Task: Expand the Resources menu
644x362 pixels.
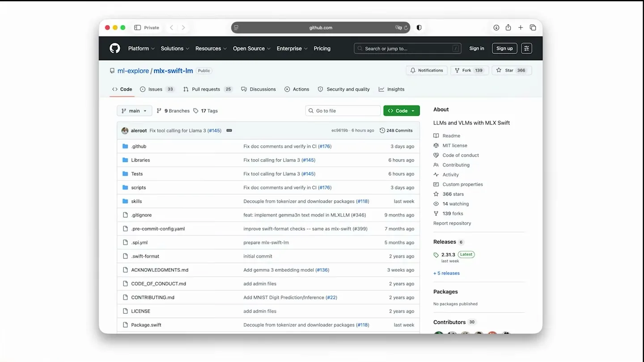Action: [211, 48]
